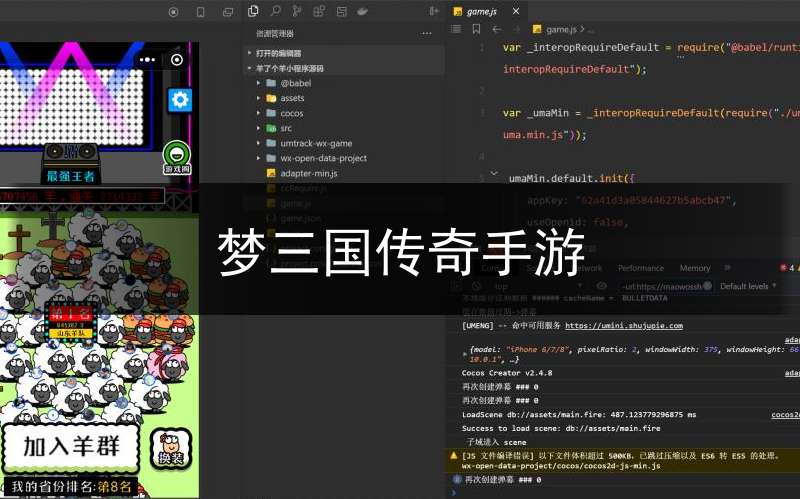The height and width of the screenshot is (499, 800).
Task: Tap the mini-program three-dot capsule menu
Action: [x=147, y=60]
